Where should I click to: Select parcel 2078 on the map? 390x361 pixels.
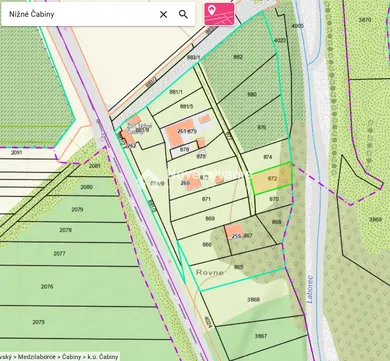point(65,230)
